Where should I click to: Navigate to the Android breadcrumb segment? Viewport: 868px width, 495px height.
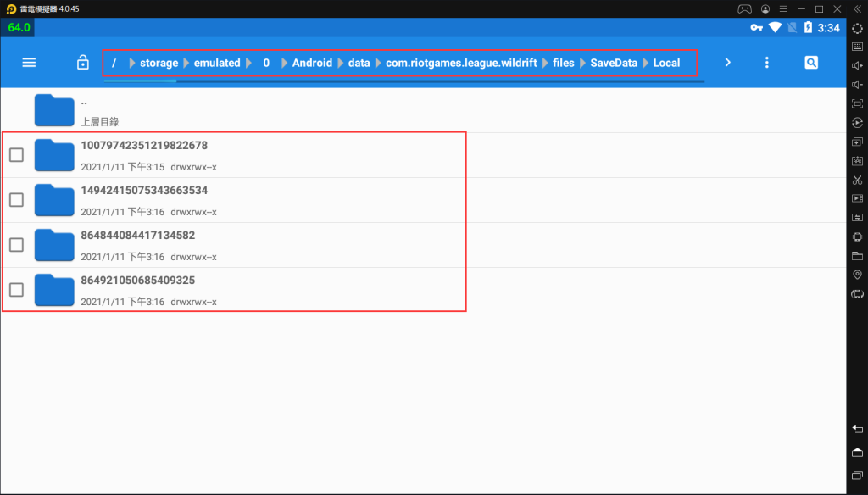(x=312, y=63)
